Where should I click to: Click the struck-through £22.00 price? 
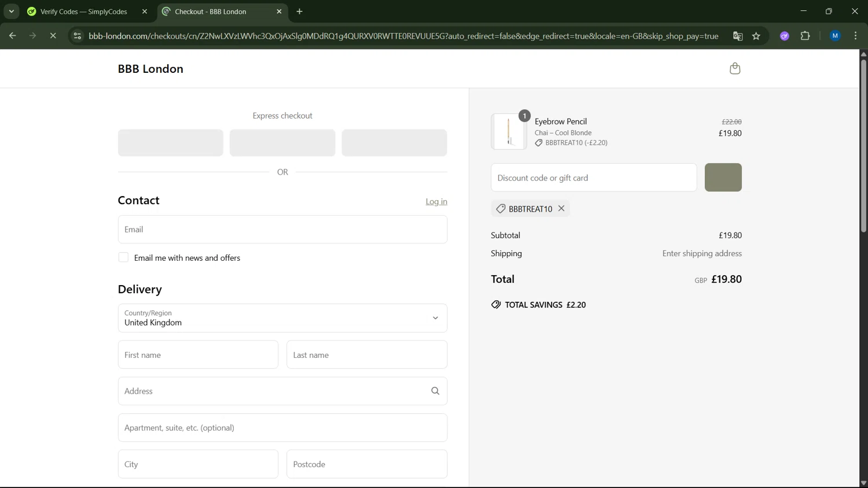(731, 122)
